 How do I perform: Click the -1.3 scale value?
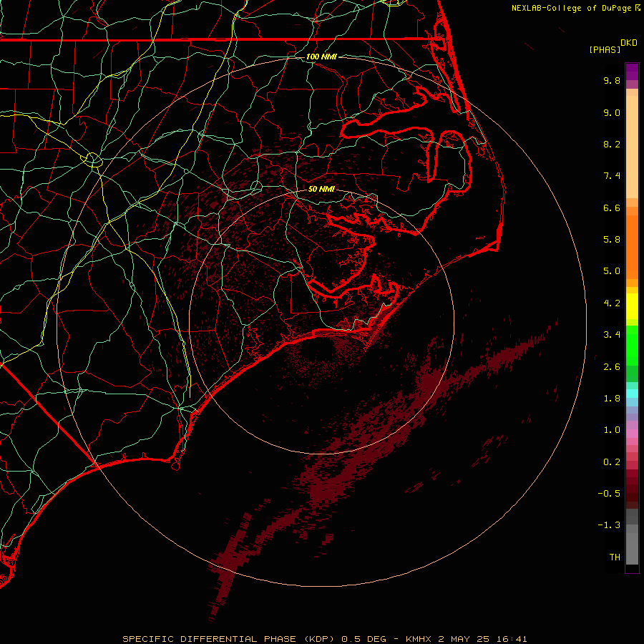click(x=609, y=525)
